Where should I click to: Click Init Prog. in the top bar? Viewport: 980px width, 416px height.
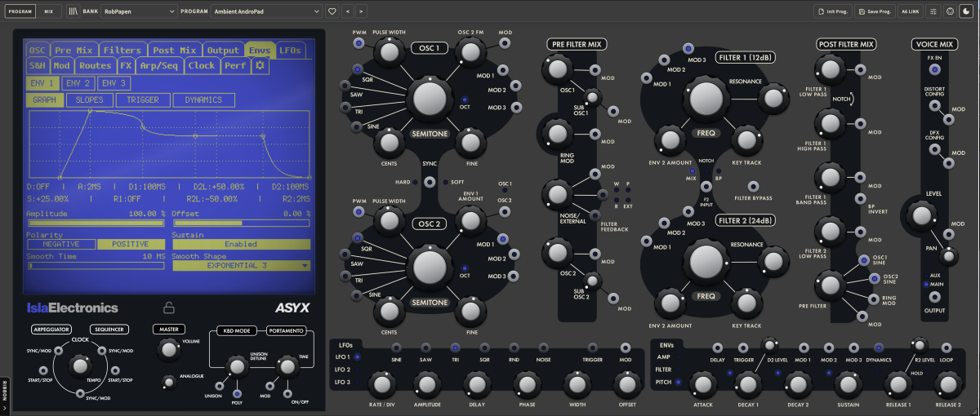833,11
